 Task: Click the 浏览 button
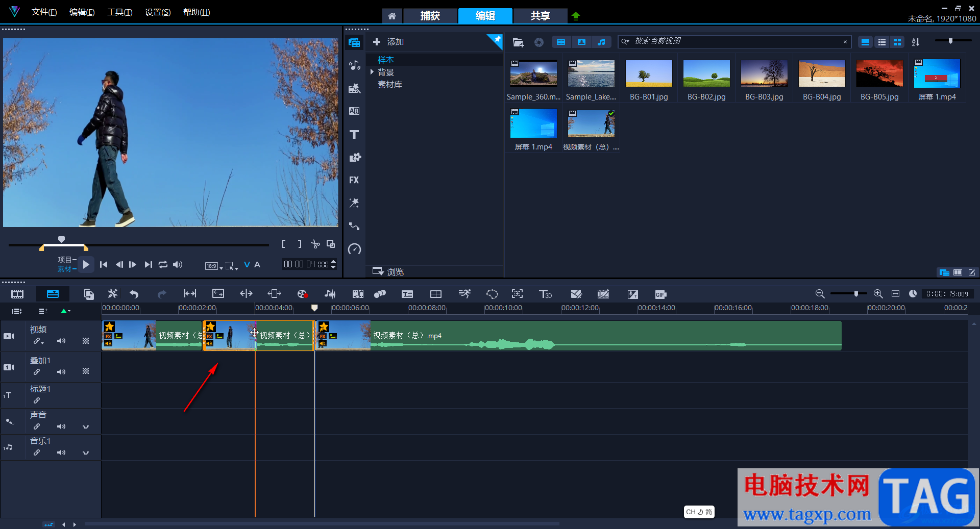pyautogui.click(x=388, y=271)
